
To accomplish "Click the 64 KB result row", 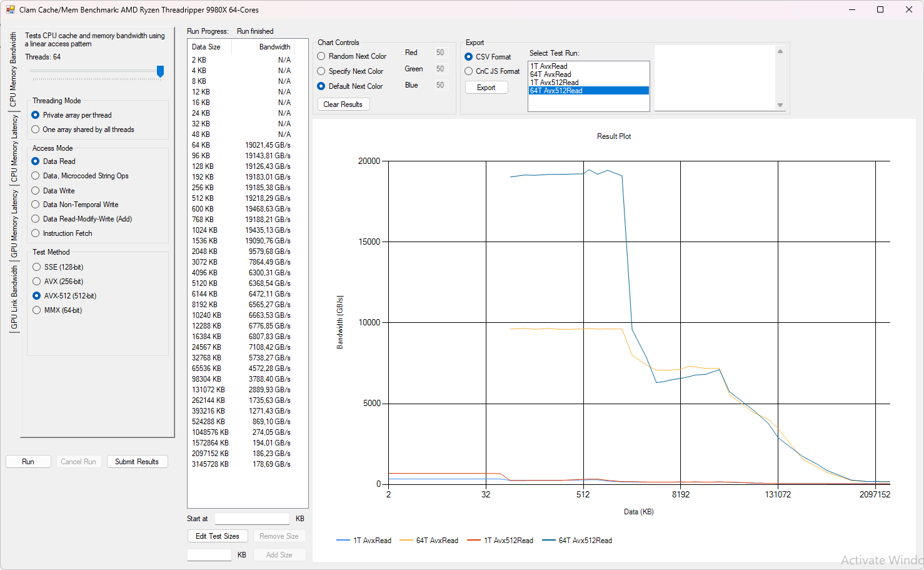I will (241, 145).
